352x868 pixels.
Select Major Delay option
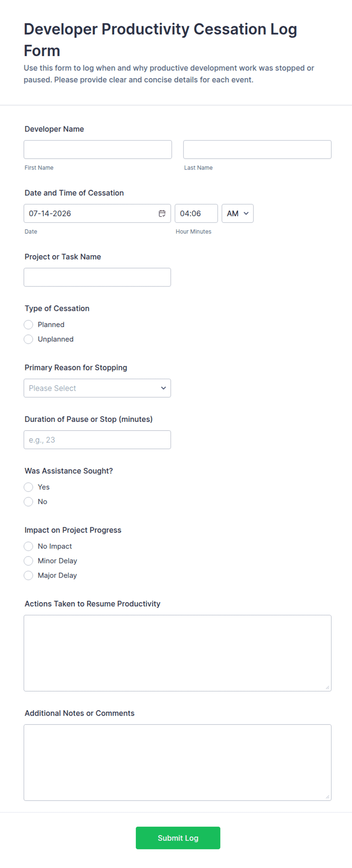28,576
